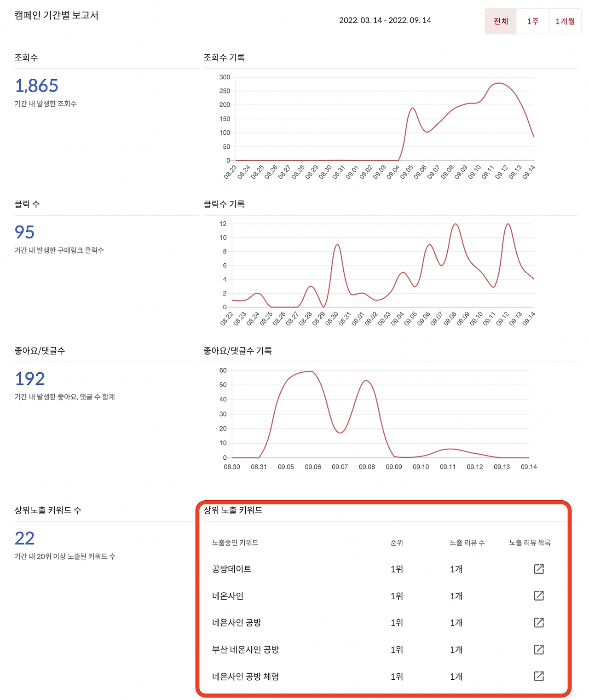Click the likes/comments total 192
Viewport: 589px width, 700px height.
[x=29, y=379]
